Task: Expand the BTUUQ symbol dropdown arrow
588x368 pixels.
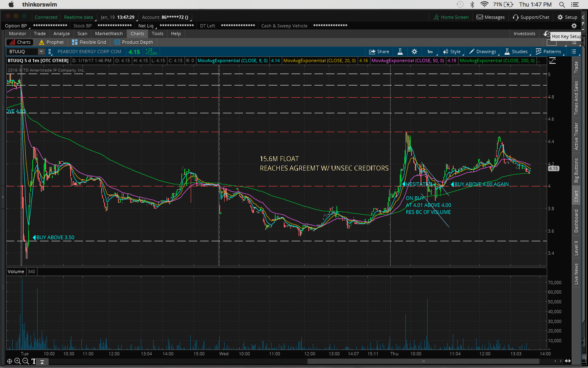Action: 41,52
